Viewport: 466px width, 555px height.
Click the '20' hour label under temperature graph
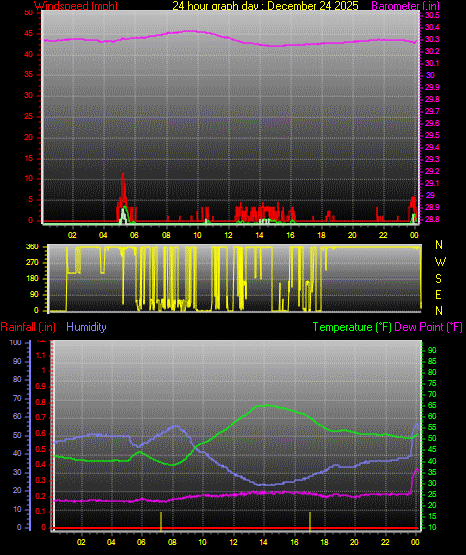click(355, 542)
